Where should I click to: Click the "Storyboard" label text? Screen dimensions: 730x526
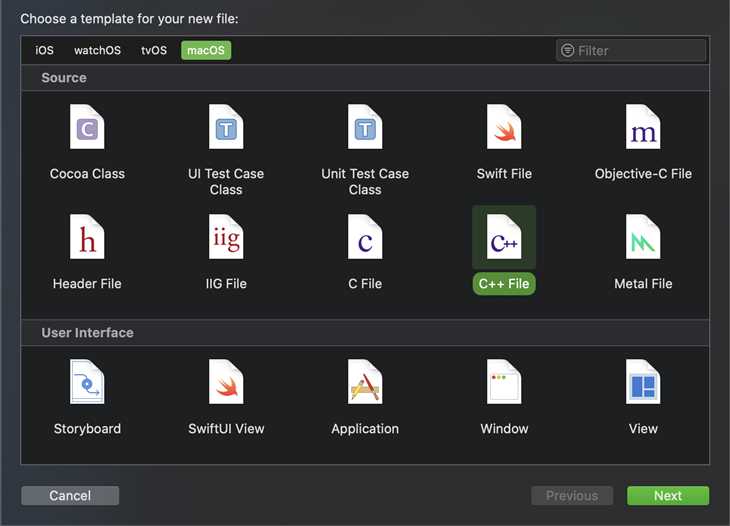(x=87, y=429)
